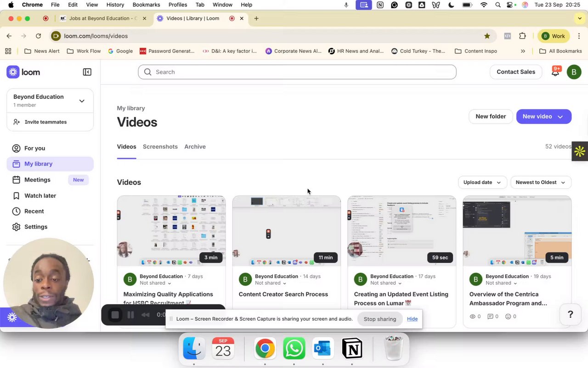This screenshot has height=368, width=588.
Task: Click the Wi-Fi icon in menu bar
Action: coord(484,5)
